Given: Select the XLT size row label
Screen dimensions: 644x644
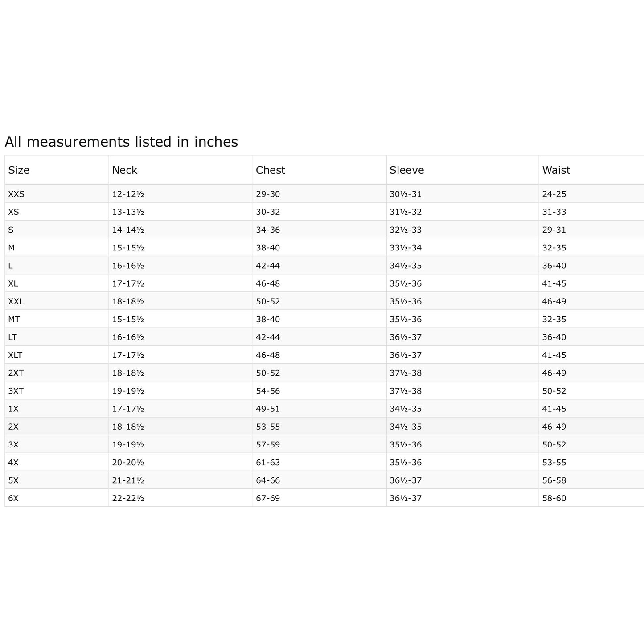Looking at the screenshot, I should click(x=15, y=355).
